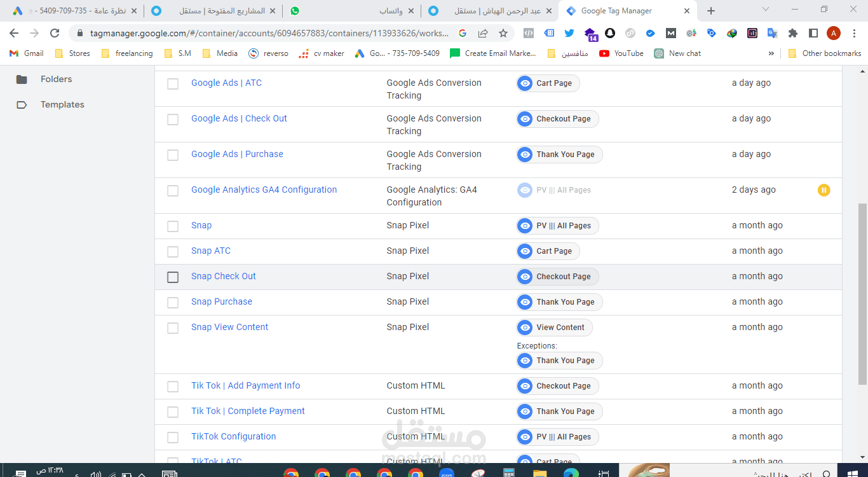This screenshot has height=477, width=868.
Task: Click the Twitter extension icon
Action: click(569, 33)
